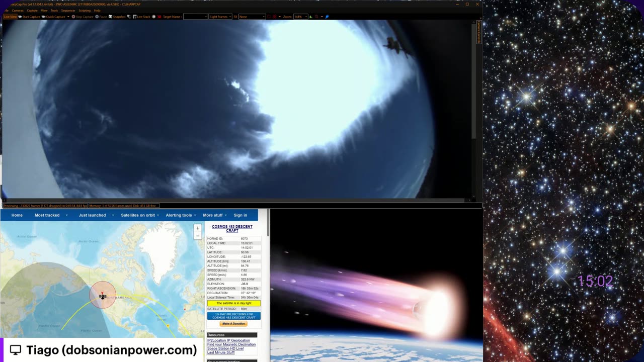Click the red icon before Target Name

click(x=159, y=17)
